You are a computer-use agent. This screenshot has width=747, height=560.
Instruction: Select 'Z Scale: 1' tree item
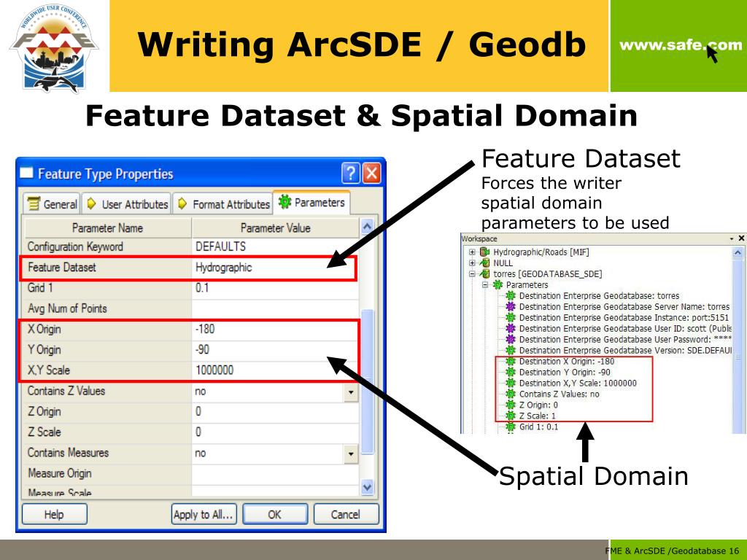tap(537, 416)
